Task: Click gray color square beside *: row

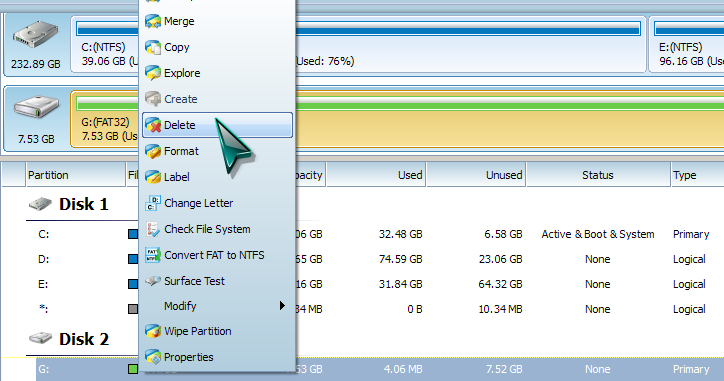Action: point(133,309)
